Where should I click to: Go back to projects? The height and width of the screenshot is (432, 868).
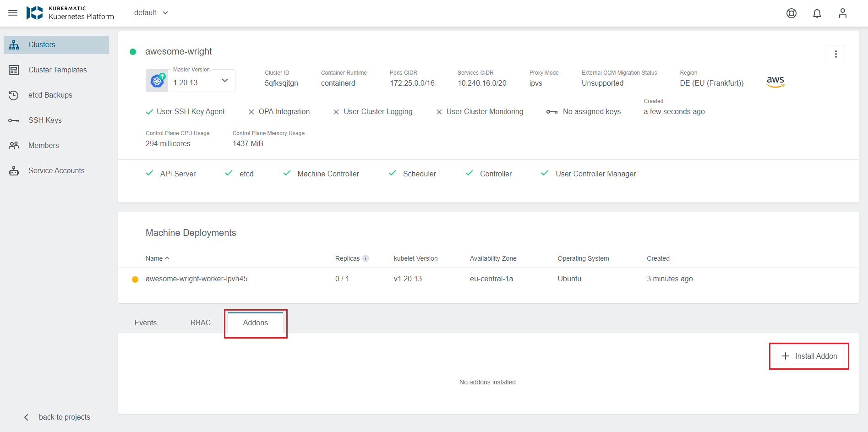pyautogui.click(x=57, y=417)
